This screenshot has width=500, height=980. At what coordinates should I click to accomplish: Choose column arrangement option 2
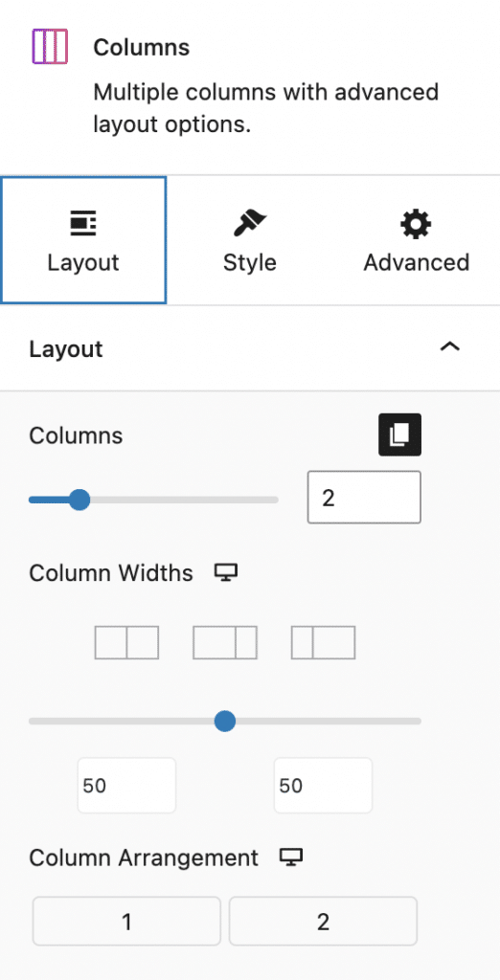tap(323, 922)
